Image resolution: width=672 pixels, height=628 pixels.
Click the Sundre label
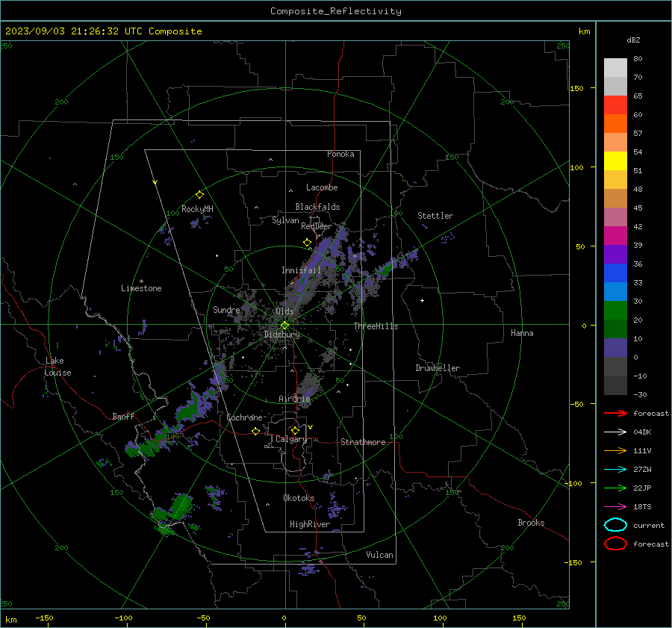coord(226,310)
